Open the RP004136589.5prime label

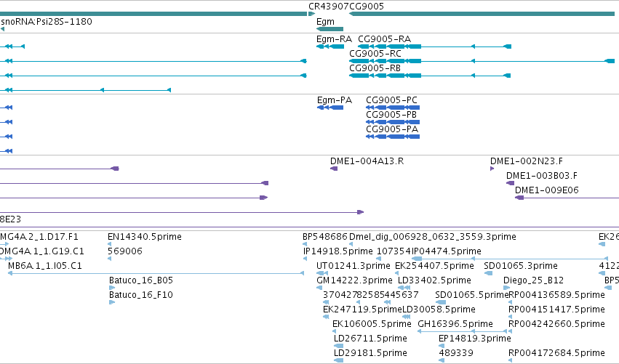[556, 296]
